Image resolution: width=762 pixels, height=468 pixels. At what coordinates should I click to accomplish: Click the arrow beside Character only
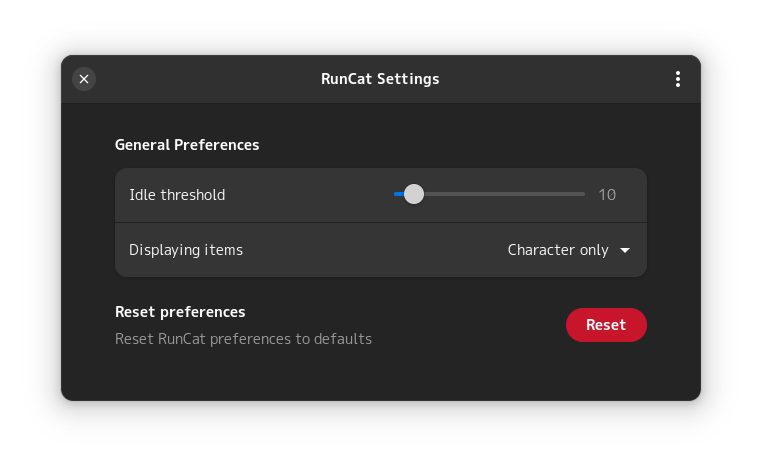(625, 250)
